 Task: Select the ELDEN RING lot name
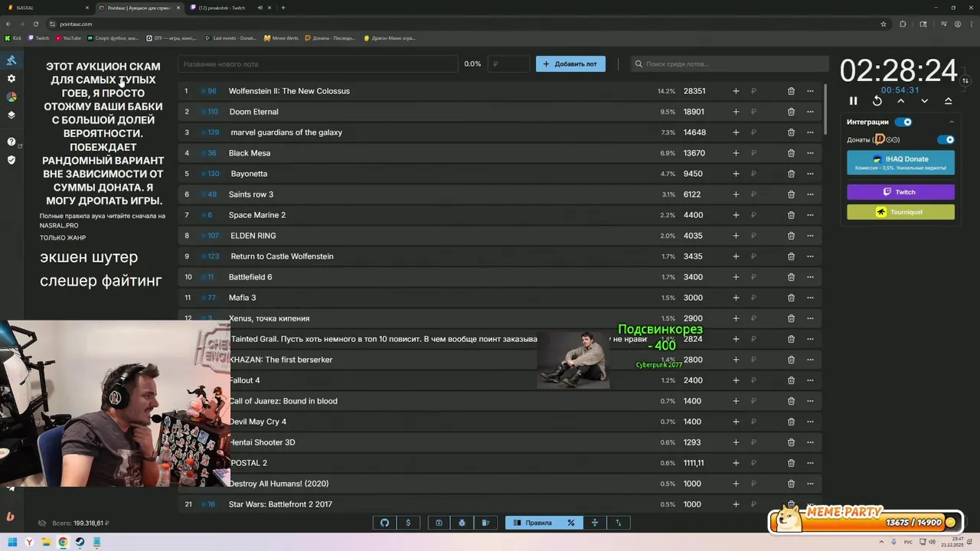pyautogui.click(x=253, y=236)
